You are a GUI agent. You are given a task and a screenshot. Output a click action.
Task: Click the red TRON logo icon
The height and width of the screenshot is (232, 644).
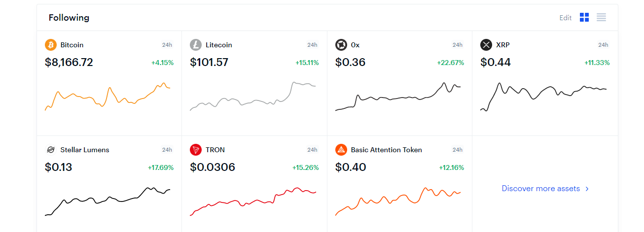[x=196, y=150]
